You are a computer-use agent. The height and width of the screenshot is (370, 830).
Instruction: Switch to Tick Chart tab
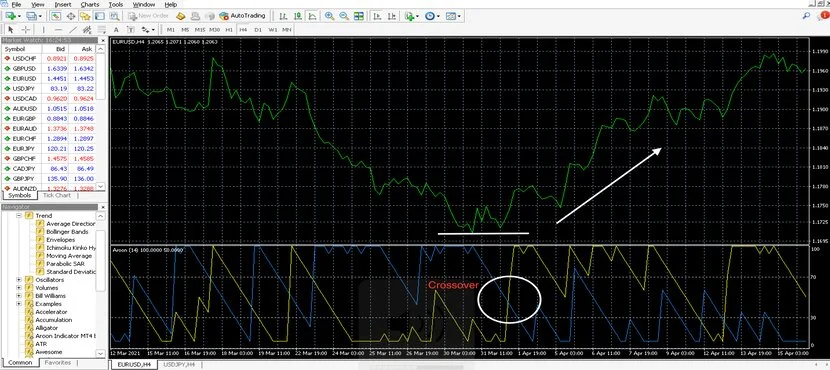click(x=57, y=195)
